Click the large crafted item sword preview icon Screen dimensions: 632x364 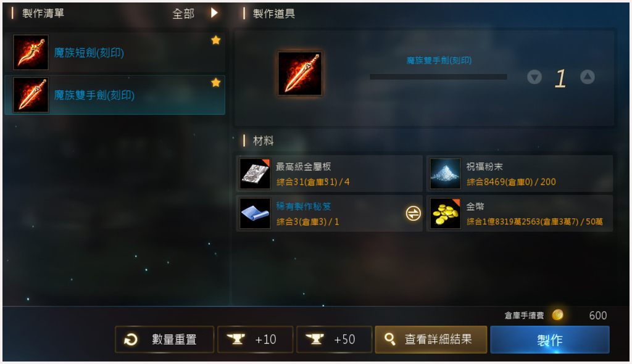pyautogui.click(x=300, y=73)
